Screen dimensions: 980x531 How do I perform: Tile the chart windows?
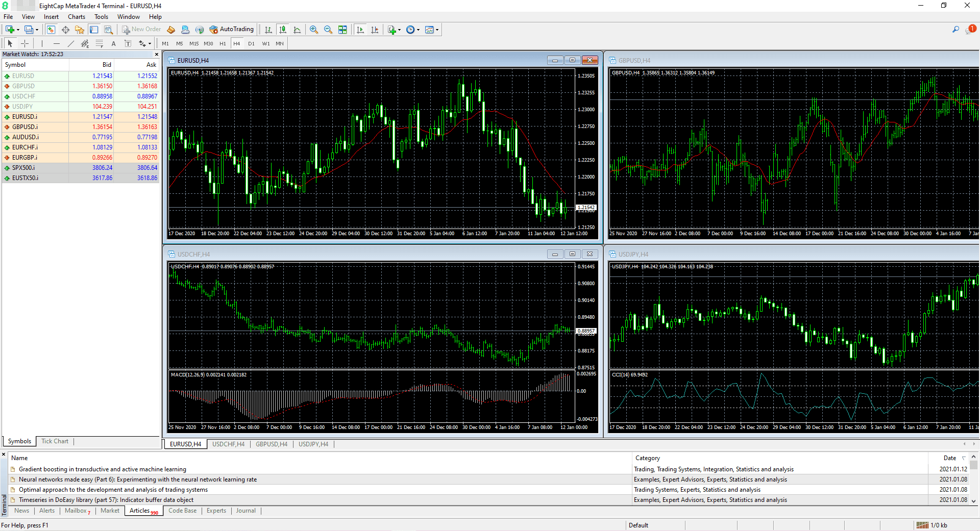point(343,29)
